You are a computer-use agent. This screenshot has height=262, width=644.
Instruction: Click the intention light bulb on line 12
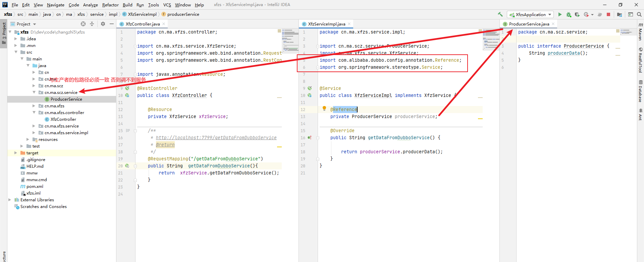pos(324,108)
